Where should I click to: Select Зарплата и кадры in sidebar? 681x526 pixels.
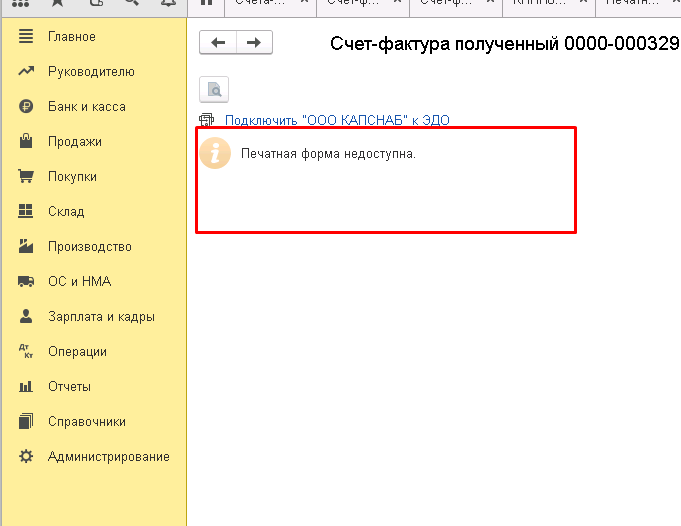pos(101,317)
